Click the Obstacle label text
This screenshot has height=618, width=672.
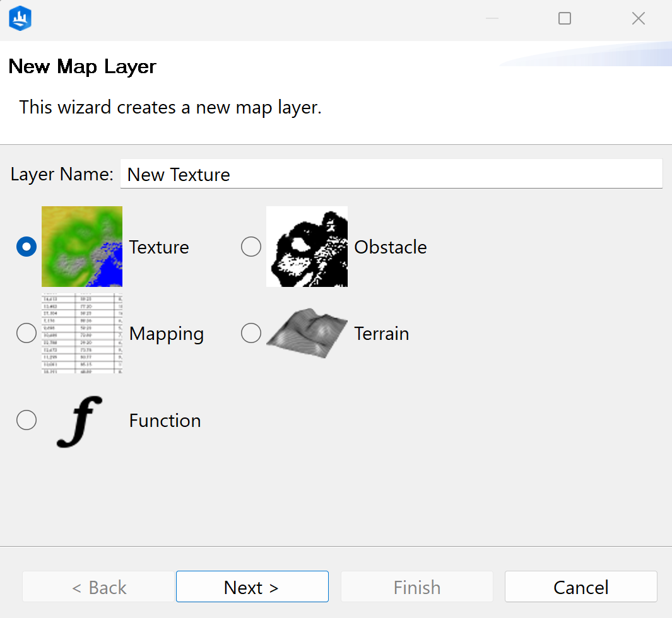(390, 247)
